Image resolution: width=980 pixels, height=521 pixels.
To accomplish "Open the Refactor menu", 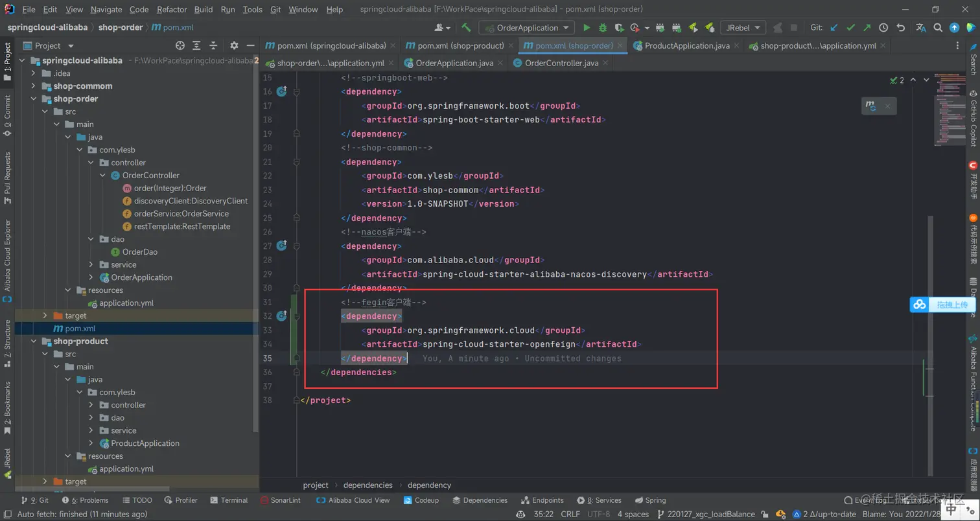I will [x=172, y=10].
